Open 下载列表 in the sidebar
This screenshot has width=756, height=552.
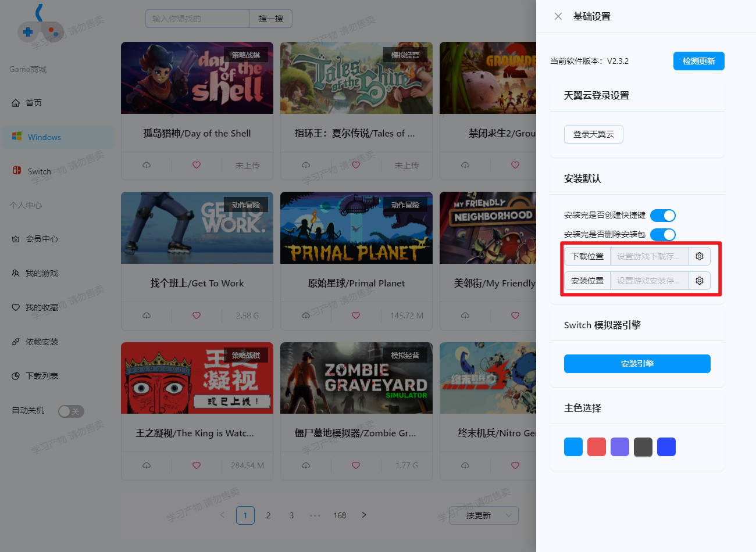[x=58, y=376]
